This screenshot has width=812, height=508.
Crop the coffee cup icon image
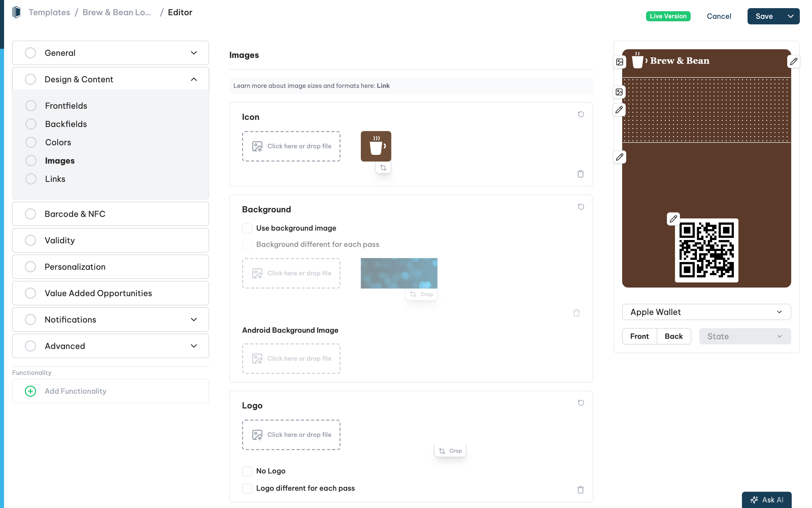coord(383,167)
